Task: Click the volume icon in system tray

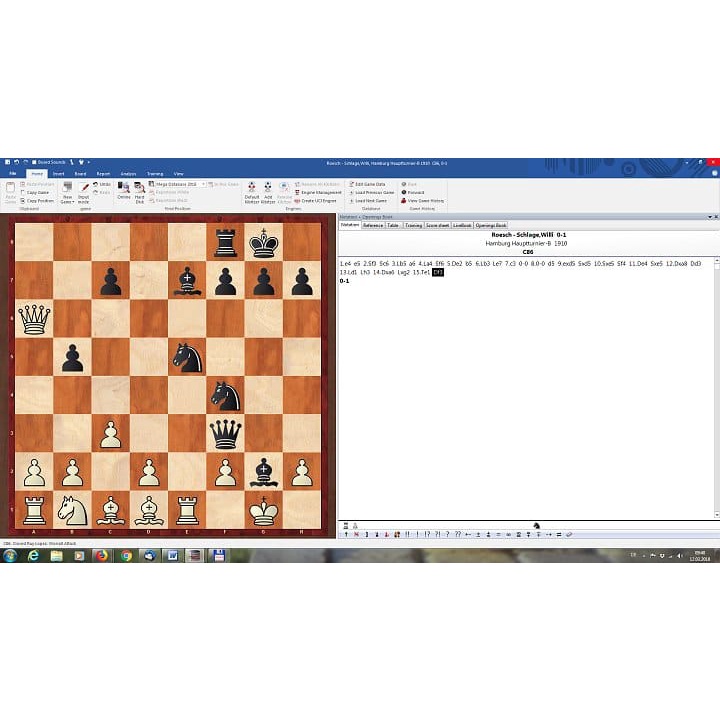Action: click(x=680, y=556)
